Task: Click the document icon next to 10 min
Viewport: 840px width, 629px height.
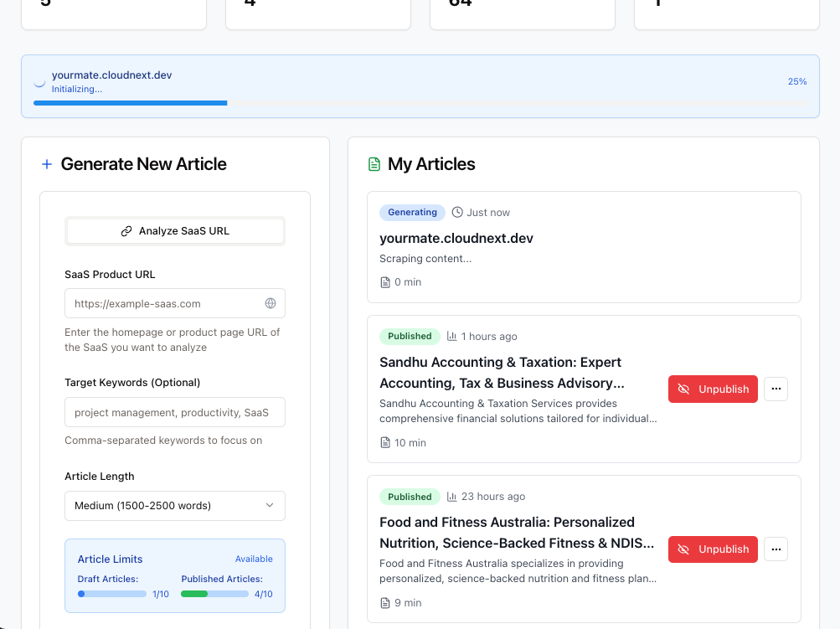Action: pyautogui.click(x=385, y=442)
